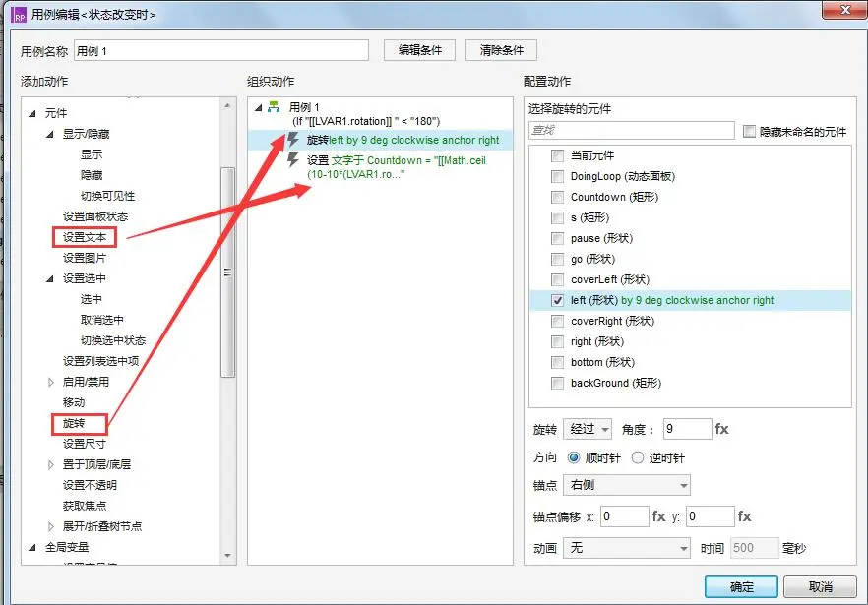The width and height of the screenshot is (868, 605).
Task: Add the 设置图片 action
Action: (x=85, y=258)
